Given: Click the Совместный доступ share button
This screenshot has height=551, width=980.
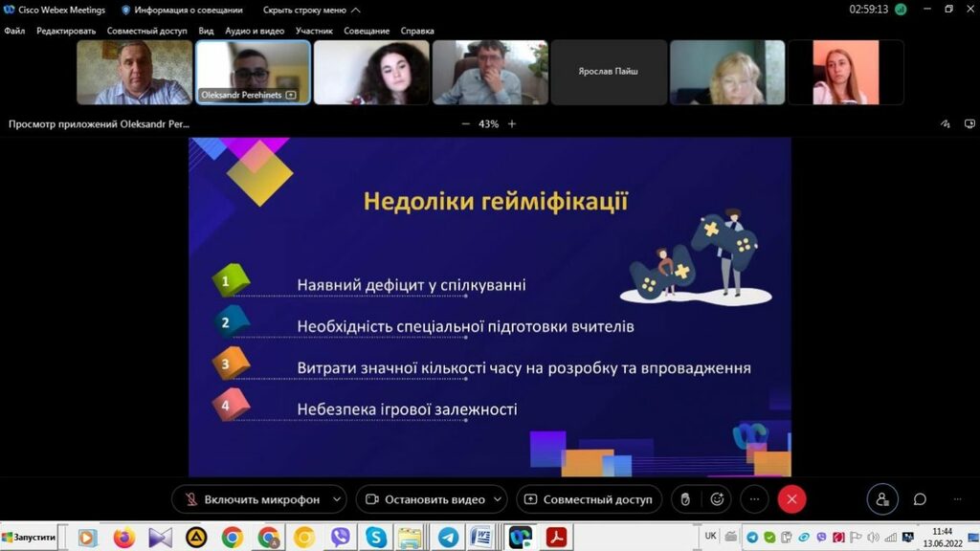Looking at the screenshot, I should (588, 498).
